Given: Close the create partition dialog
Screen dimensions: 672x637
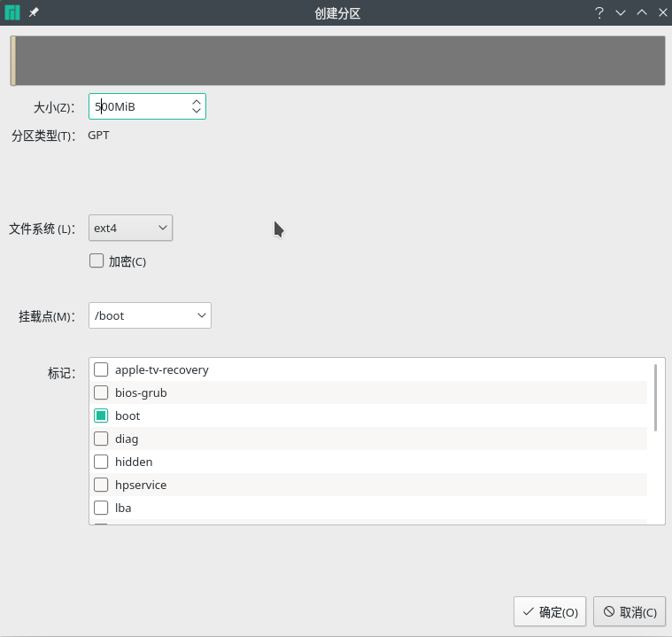Looking at the screenshot, I should tap(662, 13).
